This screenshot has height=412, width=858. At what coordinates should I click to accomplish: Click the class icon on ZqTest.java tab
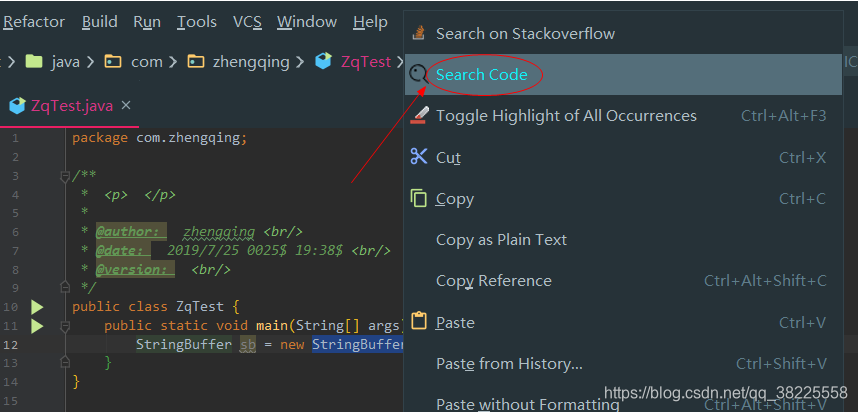[18, 106]
